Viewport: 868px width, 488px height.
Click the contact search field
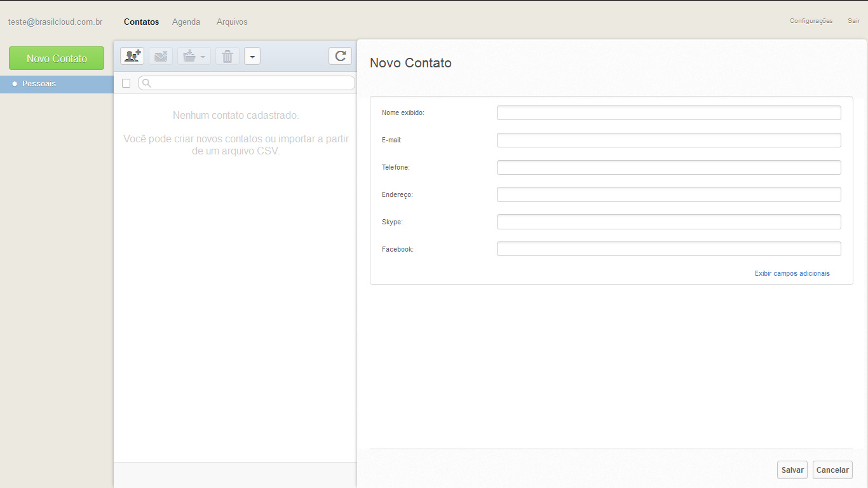(x=247, y=83)
